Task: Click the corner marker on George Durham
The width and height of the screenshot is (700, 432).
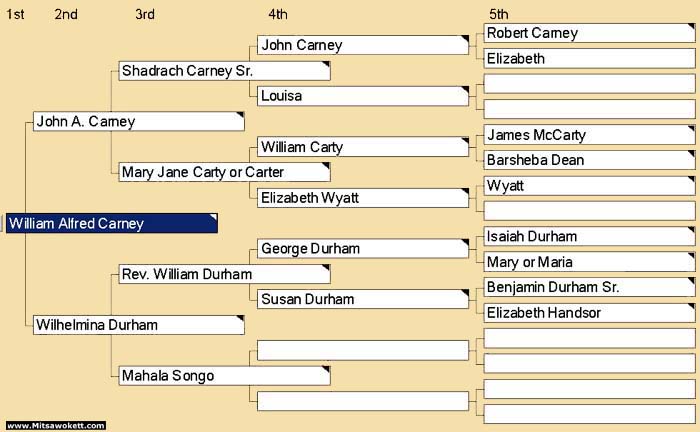Action: point(465,243)
